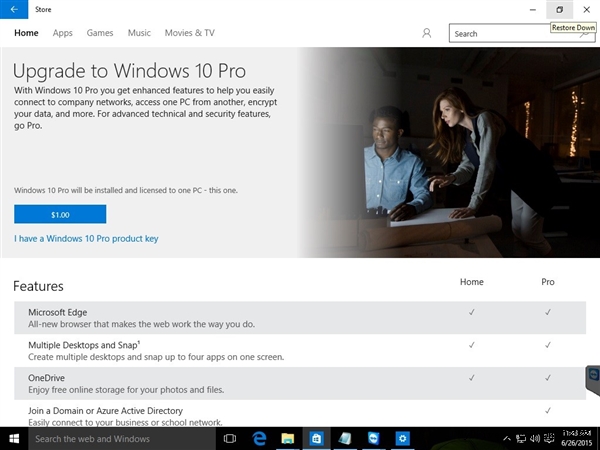Go to the Music tab
Image resolution: width=600 pixels, height=450 pixels.
[x=139, y=33]
